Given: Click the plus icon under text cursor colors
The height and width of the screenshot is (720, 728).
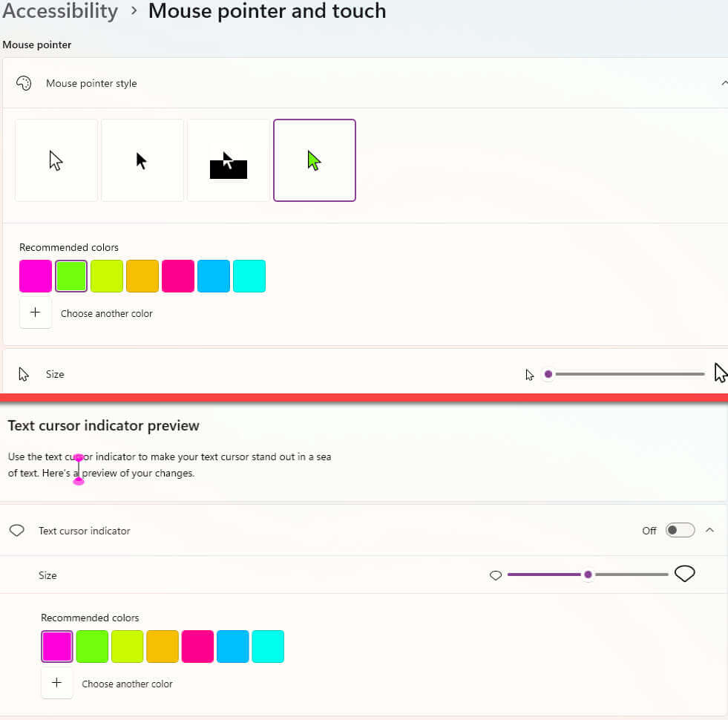Looking at the screenshot, I should [x=56, y=683].
